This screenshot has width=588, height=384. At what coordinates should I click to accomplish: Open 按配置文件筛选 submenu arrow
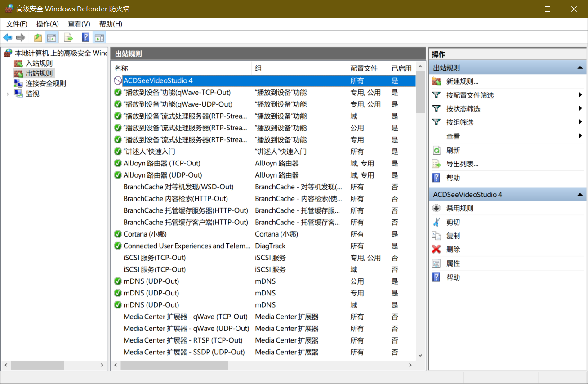click(580, 95)
